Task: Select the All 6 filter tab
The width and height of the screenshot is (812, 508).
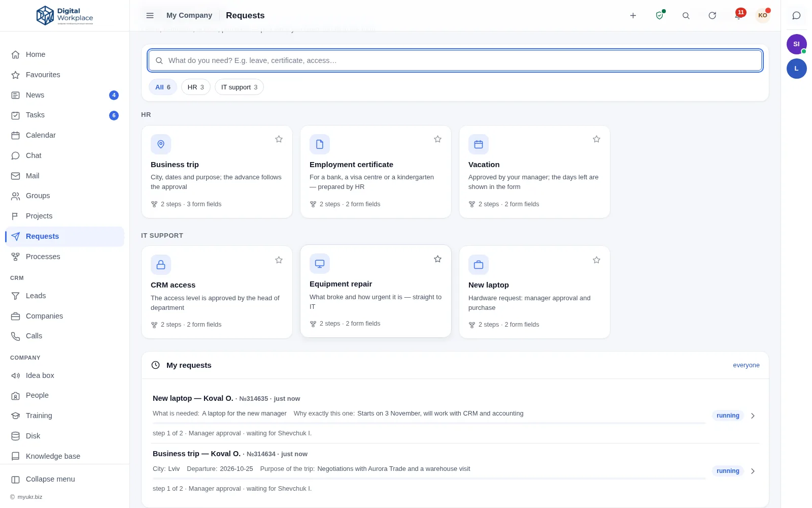Action: point(163,87)
